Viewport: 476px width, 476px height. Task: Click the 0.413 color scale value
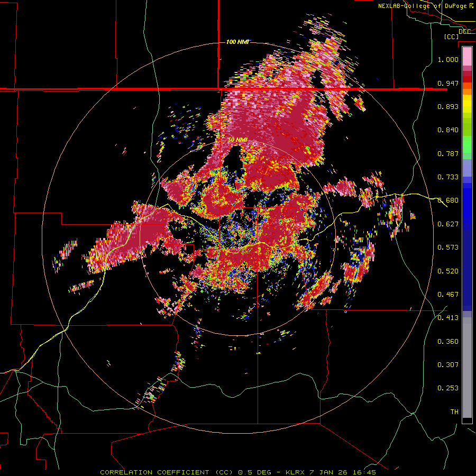pyautogui.click(x=448, y=318)
